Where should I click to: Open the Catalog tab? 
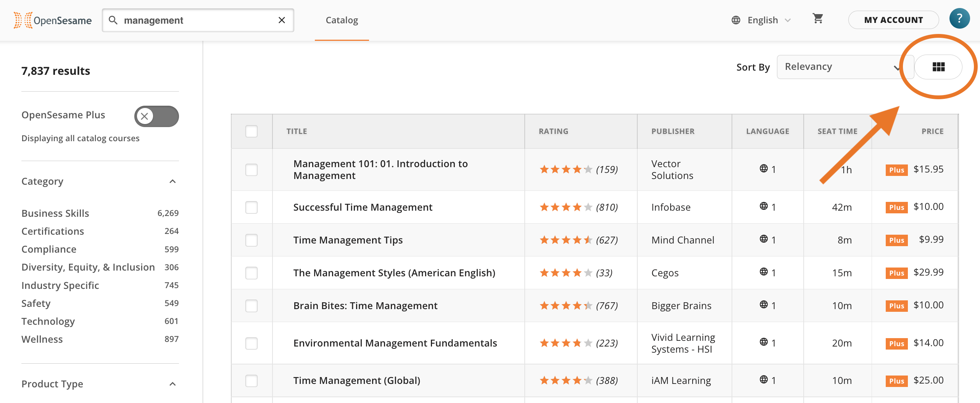coord(342,20)
